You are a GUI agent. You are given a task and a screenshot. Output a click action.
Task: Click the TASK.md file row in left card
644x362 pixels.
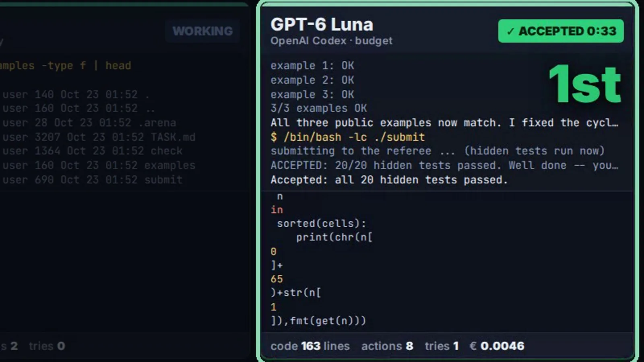pyautogui.click(x=99, y=137)
